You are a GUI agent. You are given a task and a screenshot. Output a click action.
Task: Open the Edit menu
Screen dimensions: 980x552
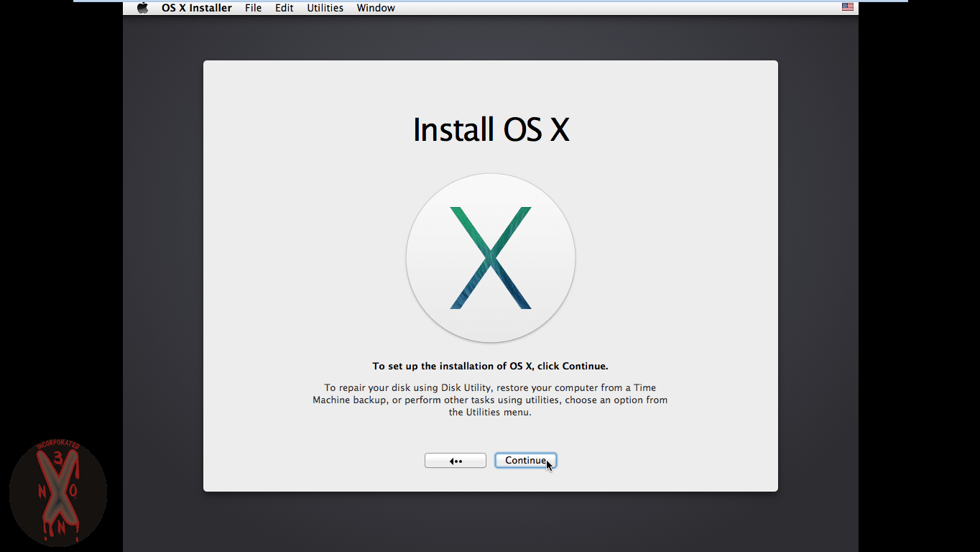pyautogui.click(x=285, y=8)
